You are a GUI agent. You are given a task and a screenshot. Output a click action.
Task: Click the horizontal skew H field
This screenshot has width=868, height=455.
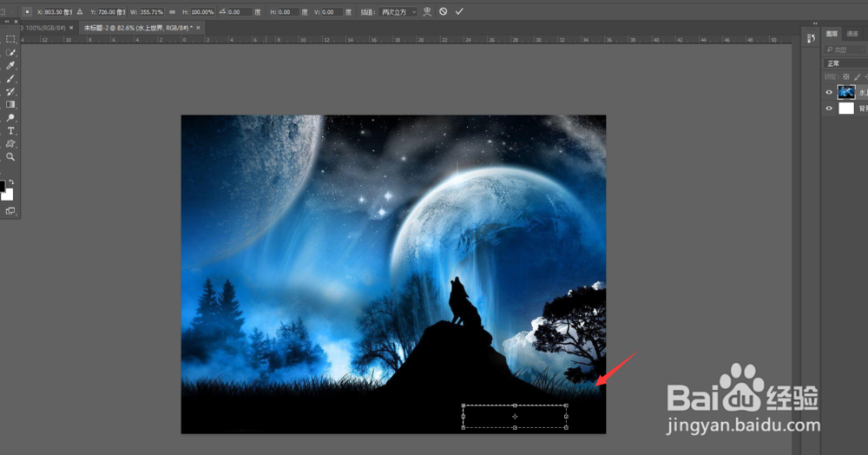[288, 11]
